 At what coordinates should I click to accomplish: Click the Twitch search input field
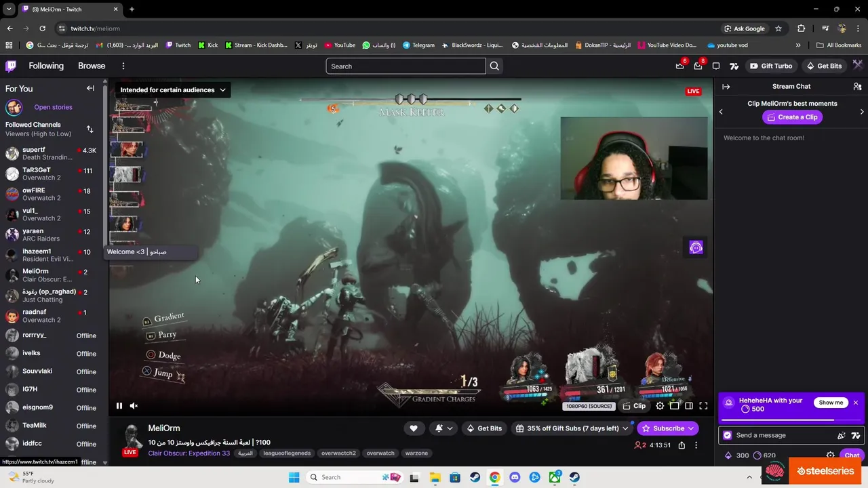(406, 66)
